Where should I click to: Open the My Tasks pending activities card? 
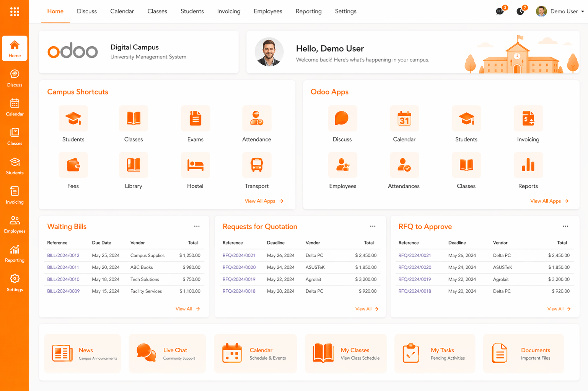(435, 354)
